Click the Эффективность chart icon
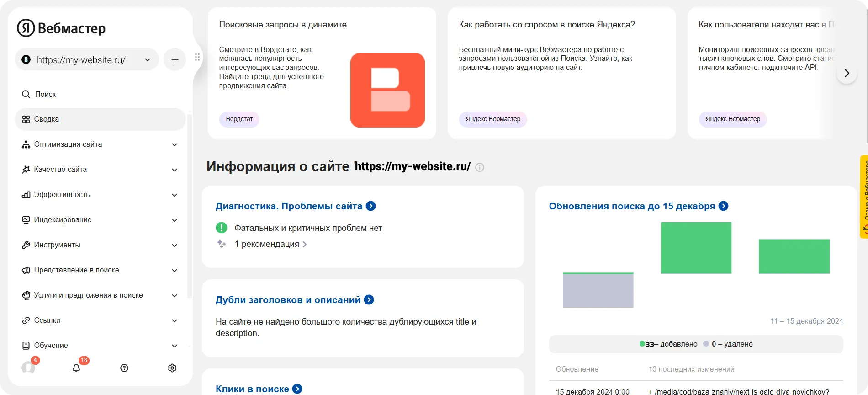The width and height of the screenshot is (868, 395). [26, 195]
